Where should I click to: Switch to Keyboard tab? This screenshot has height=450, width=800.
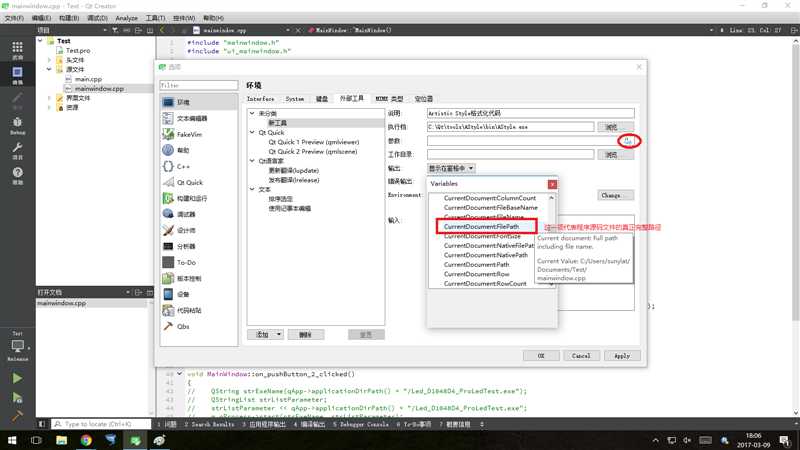(x=322, y=99)
